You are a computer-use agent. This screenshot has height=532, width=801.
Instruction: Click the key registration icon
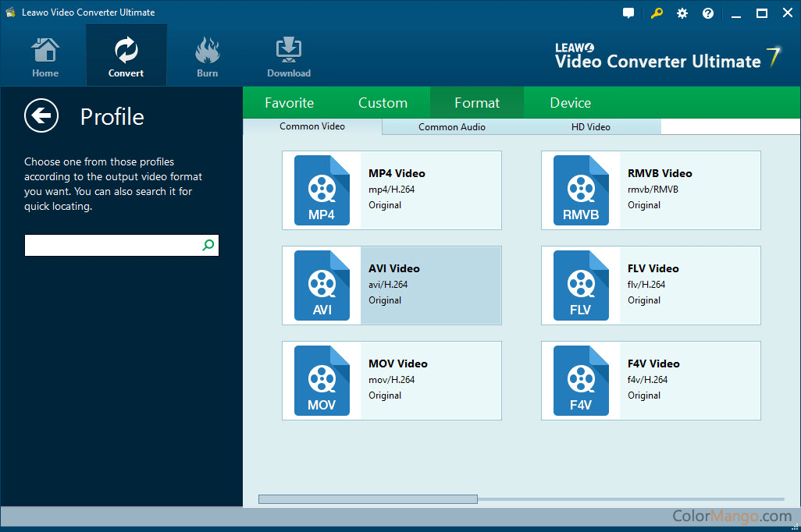[x=657, y=13]
